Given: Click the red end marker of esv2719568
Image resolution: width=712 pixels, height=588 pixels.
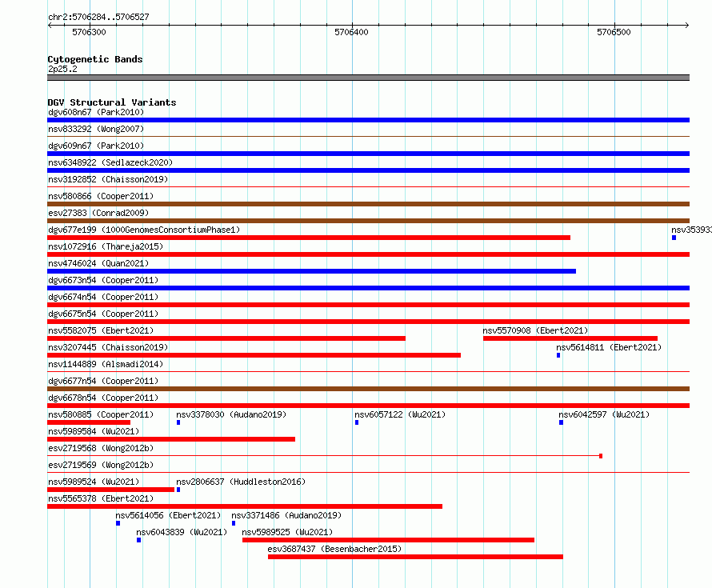Looking at the screenshot, I should pyautogui.click(x=601, y=456).
